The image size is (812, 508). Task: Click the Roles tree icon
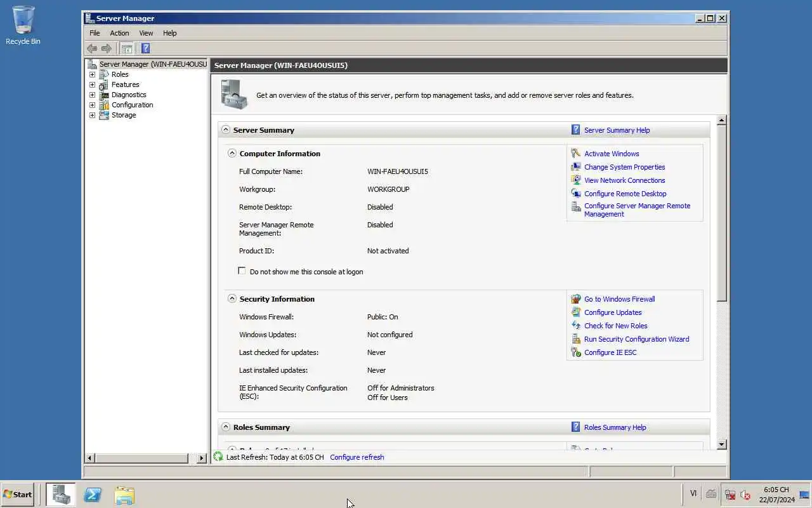[104, 74]
